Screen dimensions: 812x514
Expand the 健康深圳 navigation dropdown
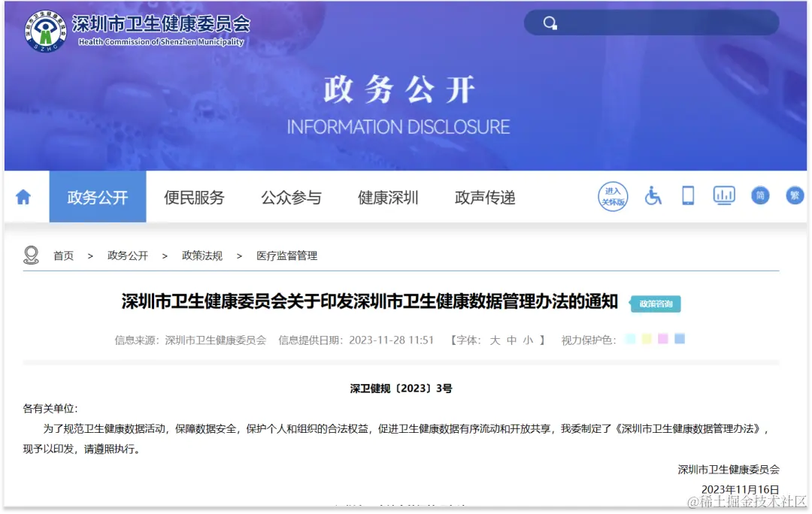coord(387,197)
